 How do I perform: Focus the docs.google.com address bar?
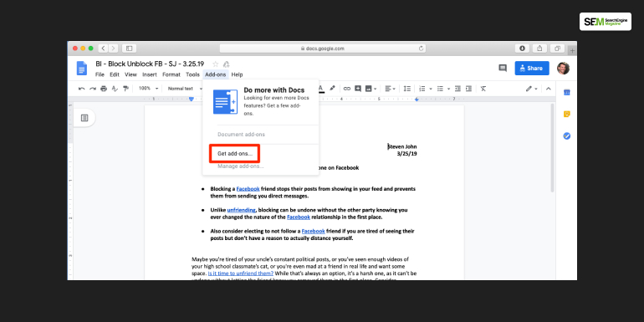tap(322, 49)
